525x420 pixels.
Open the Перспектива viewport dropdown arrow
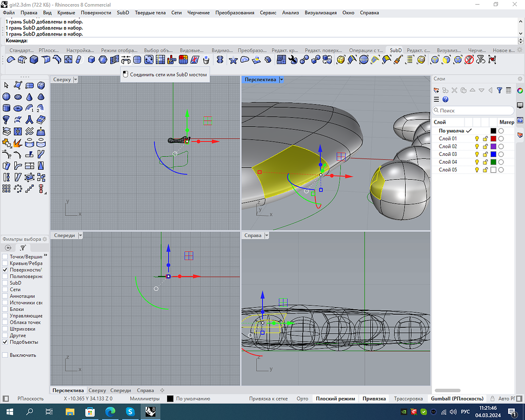pyautogui.click(x=281, y=79)
